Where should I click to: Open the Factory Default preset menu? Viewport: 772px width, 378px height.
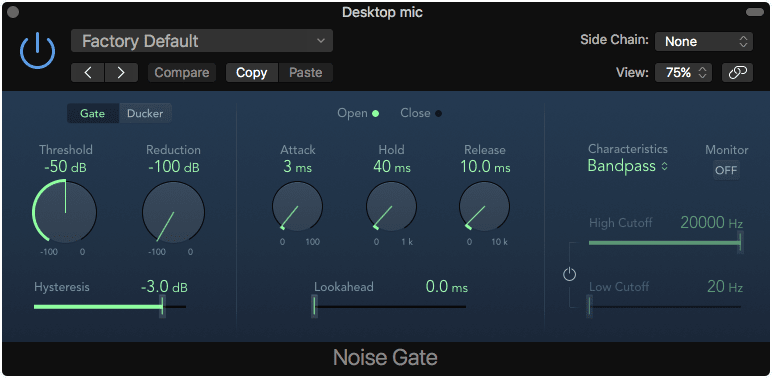[x=202, y=41]
